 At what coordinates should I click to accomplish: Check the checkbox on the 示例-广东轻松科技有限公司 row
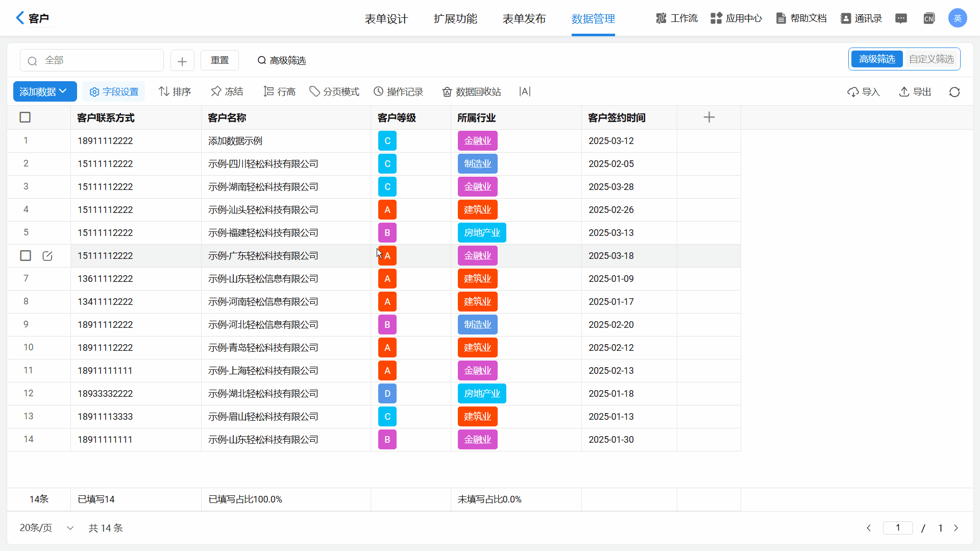click(26, 256)
